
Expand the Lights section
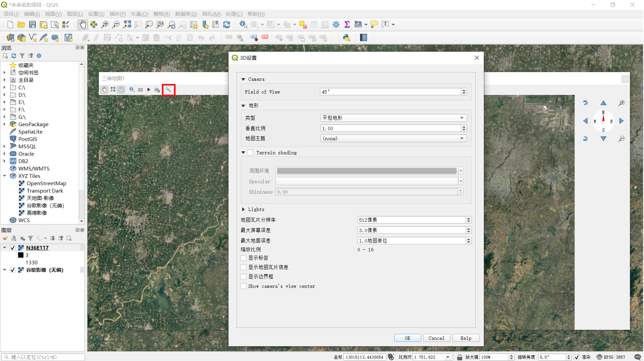tap(243, 209)
